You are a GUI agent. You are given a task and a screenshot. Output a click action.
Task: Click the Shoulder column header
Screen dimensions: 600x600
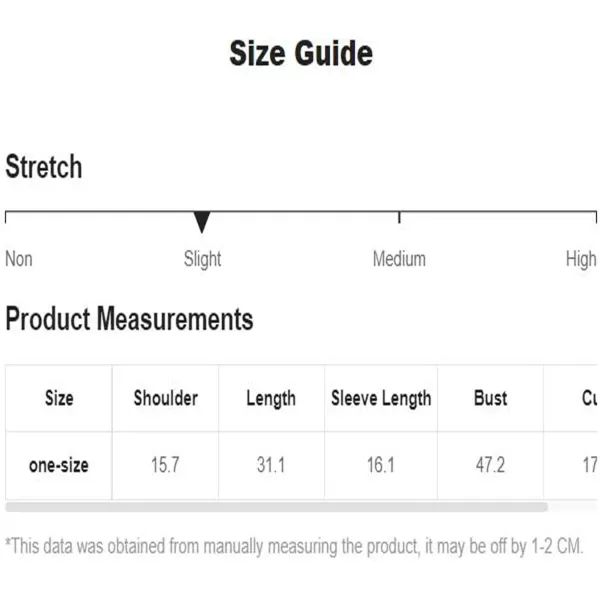(165, 398)
